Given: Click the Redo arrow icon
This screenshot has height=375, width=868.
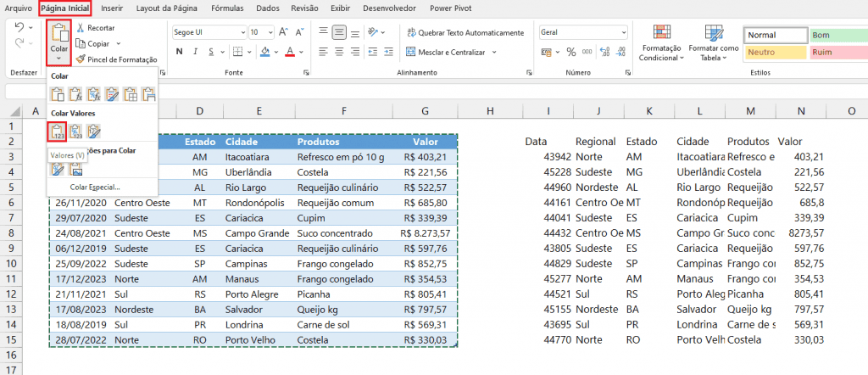Looking at the screenshot, I should pyautogui.click(x=19, y=42).
